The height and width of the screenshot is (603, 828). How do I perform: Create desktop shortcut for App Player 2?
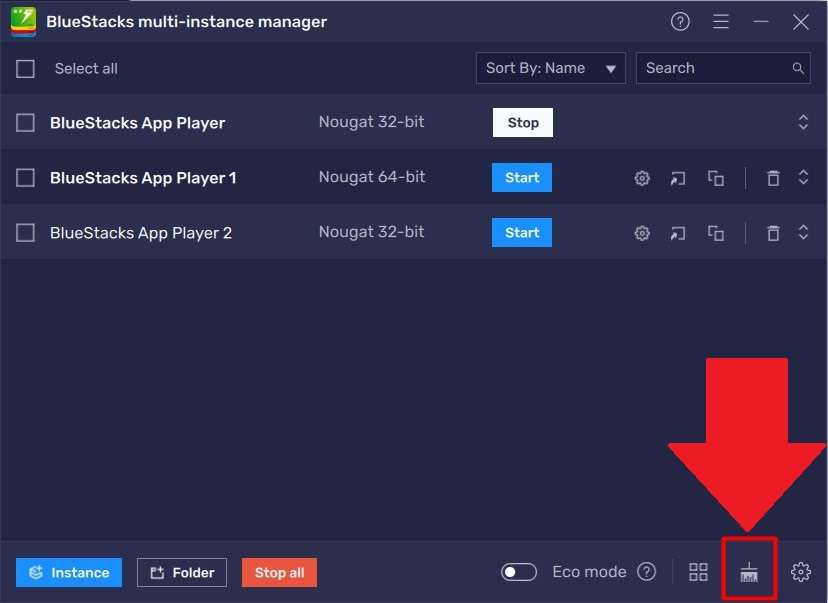coord(678,233)
